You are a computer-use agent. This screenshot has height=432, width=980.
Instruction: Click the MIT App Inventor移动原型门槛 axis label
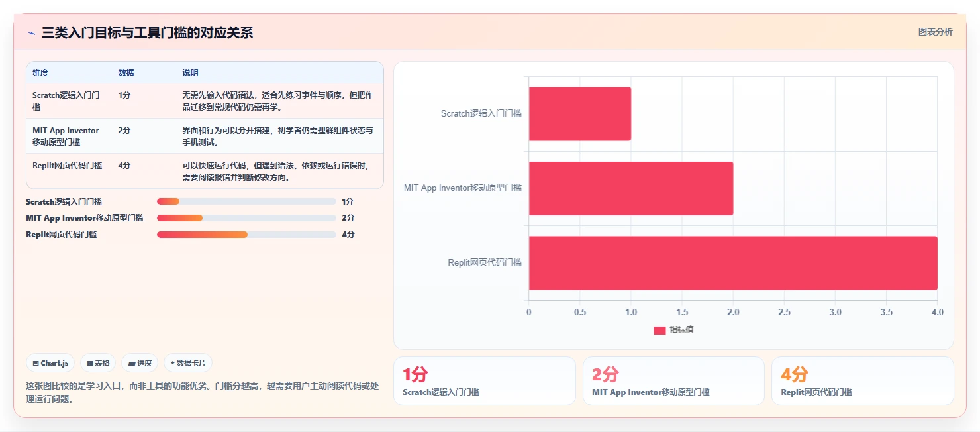[463, 188]
